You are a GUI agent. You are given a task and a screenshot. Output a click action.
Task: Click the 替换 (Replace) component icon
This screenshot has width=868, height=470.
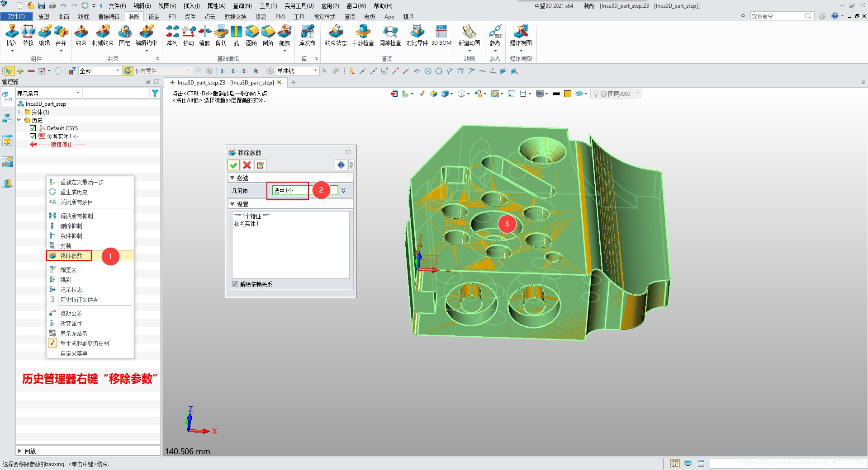click(28, 35)
